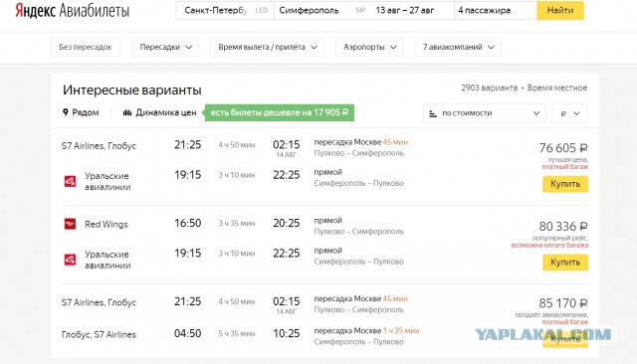Click the Red Wings 16:50 departure time
This screenshot has height=364, width=637.
[188, 223]
